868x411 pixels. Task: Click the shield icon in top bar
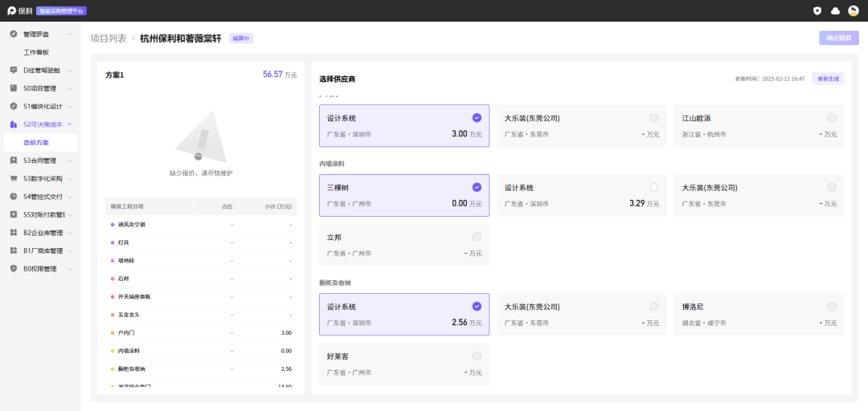click(817, 10)
